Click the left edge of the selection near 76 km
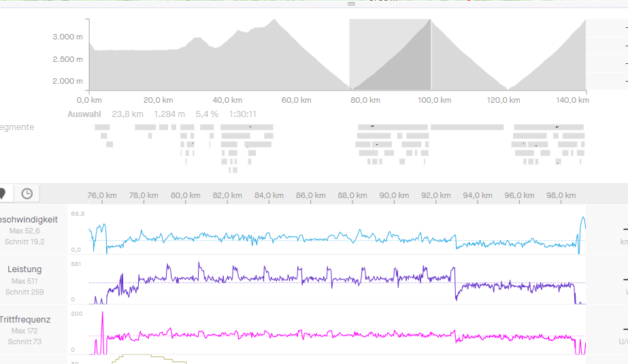 coord(350,55)
